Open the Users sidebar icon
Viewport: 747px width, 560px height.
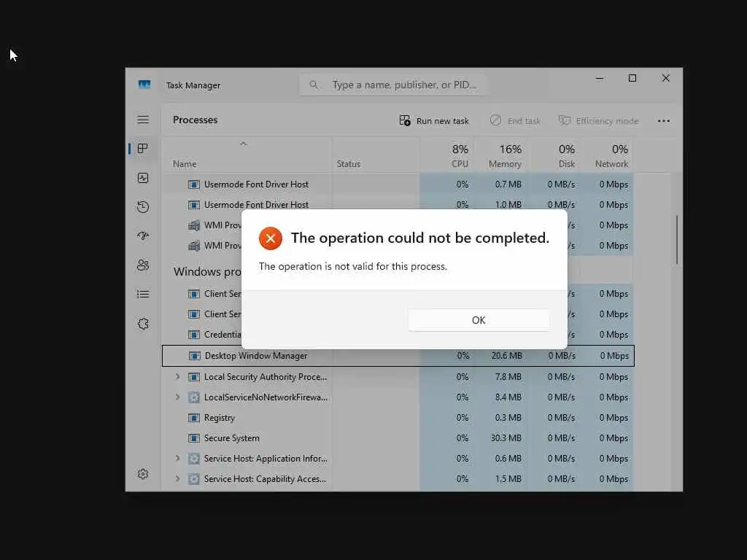point(143,265)
